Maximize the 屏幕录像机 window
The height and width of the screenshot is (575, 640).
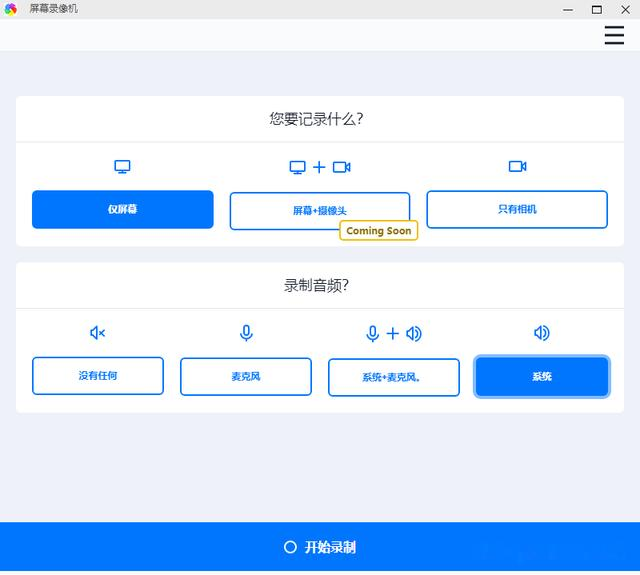pos(597,9)
